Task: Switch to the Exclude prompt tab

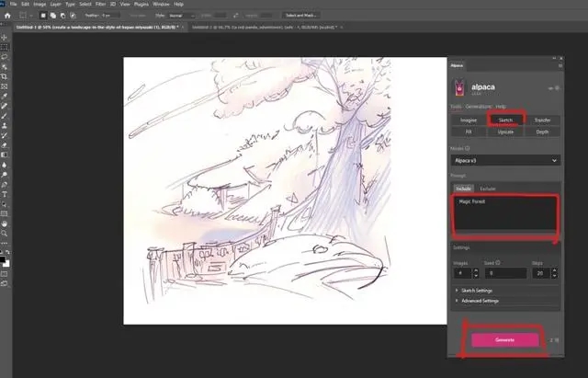Action: coord(488,189)
